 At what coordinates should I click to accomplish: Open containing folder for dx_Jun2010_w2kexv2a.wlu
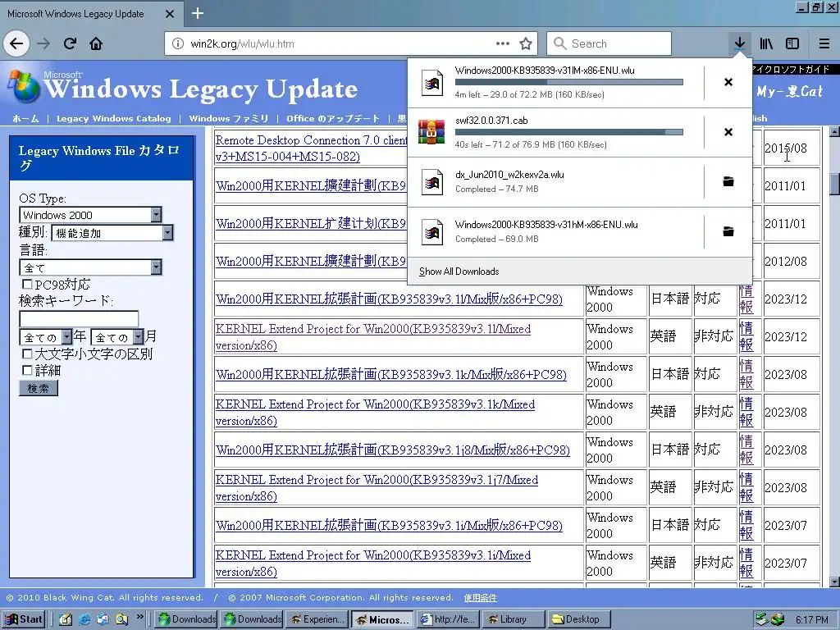[x=728, y=181]
